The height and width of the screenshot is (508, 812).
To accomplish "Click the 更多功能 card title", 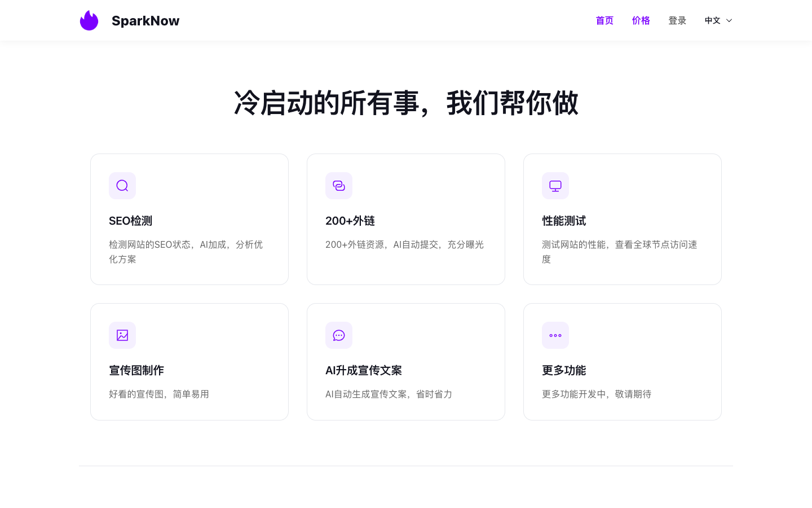I will click(x=564, y=370).
